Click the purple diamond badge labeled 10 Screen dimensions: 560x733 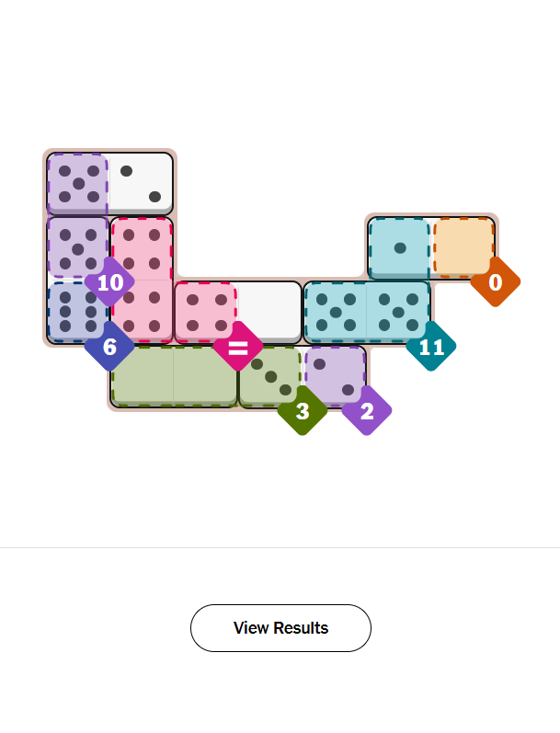109,282
